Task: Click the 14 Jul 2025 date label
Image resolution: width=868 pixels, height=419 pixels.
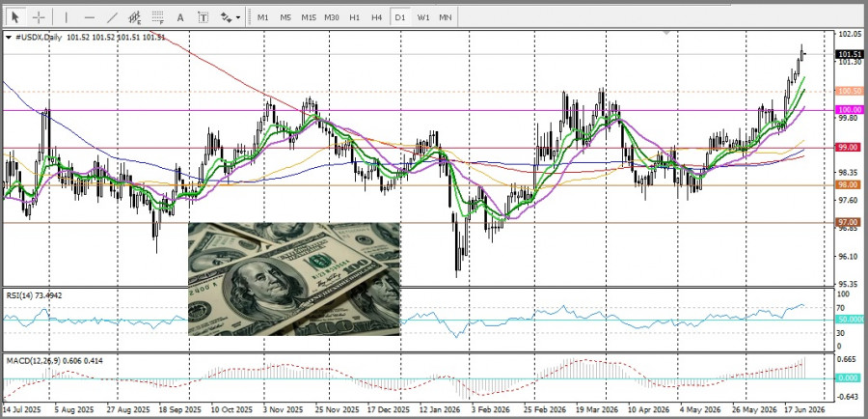Action: [21, 409]
